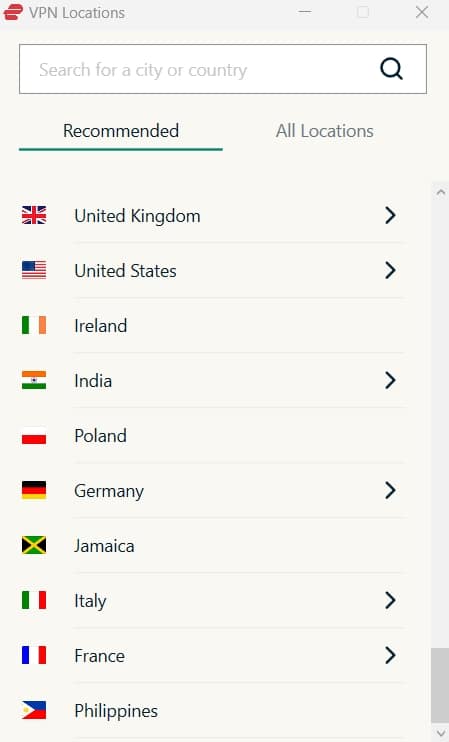
Task: Expand Italy locations chevron
Action: (x=390, y=600)
